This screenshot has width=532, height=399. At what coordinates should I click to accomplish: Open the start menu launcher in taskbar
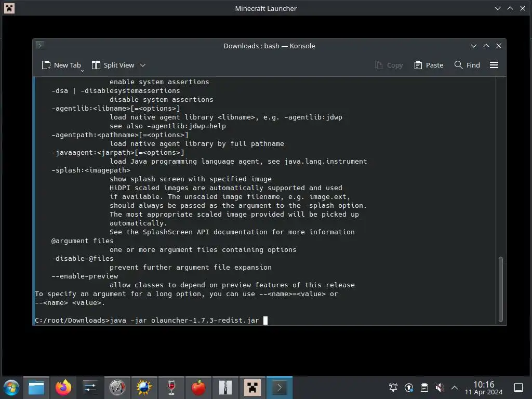tap(11, 388)
